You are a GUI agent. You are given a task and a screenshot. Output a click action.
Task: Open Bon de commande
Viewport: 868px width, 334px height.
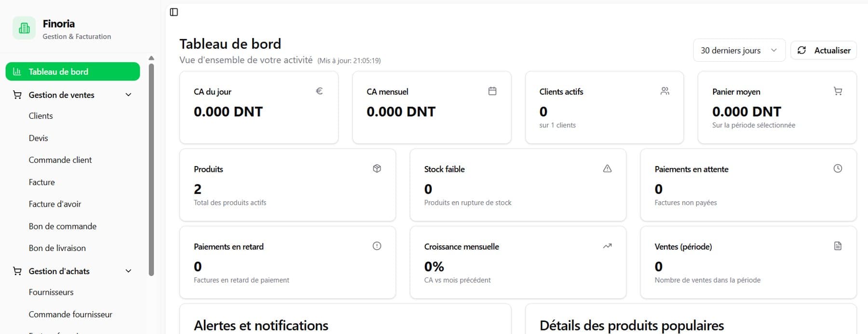(x=63, y=226)
